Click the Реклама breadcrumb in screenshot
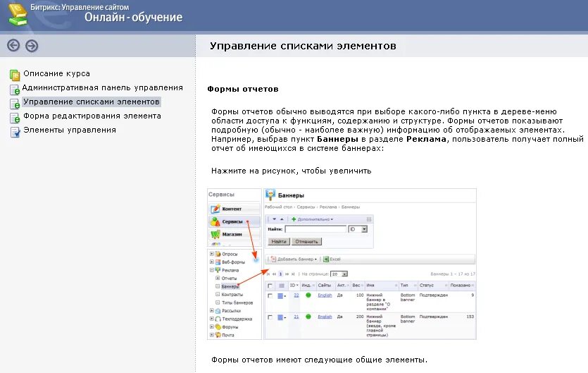588x373 pixels. 328,207
